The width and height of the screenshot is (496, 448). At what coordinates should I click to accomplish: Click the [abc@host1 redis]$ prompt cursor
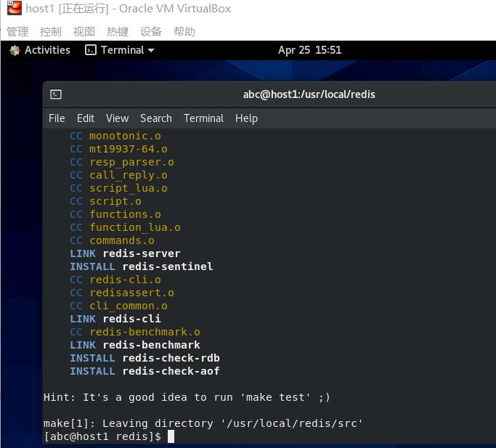tap(171, 436)
